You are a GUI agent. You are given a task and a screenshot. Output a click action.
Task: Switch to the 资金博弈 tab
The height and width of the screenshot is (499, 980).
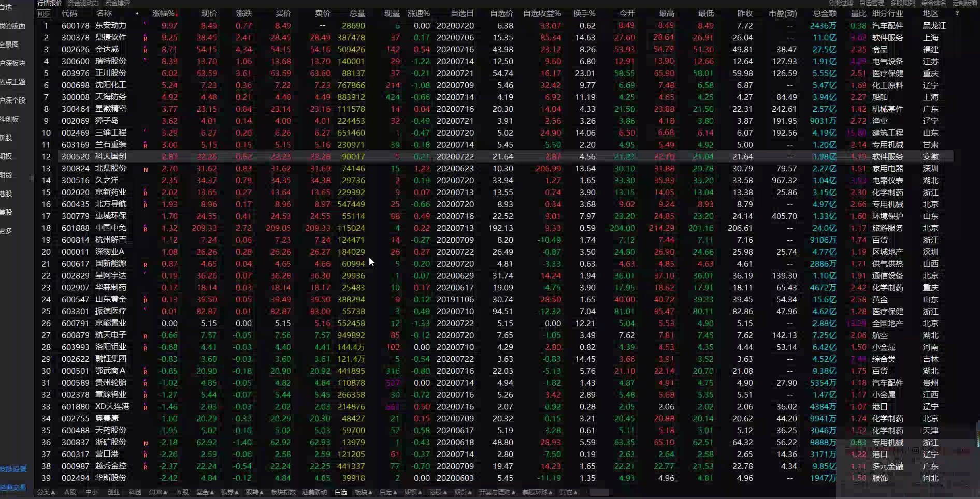coord(118,3)
